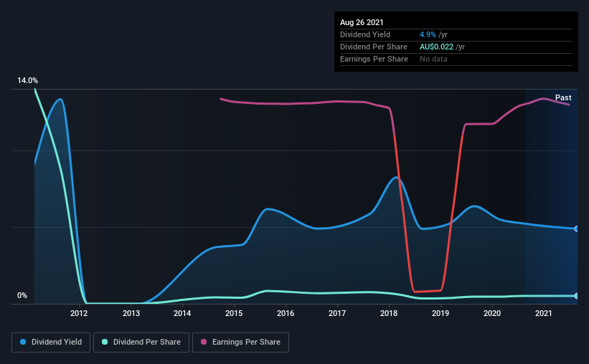Toggle the Earnings Per Share legend button
This screenshot has height=364, width=589.
click(240, 343)
